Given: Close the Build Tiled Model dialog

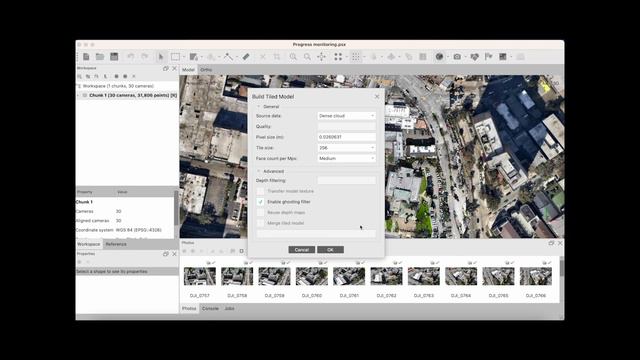Looking at the screenshot, I should click(x=377, y=97).
